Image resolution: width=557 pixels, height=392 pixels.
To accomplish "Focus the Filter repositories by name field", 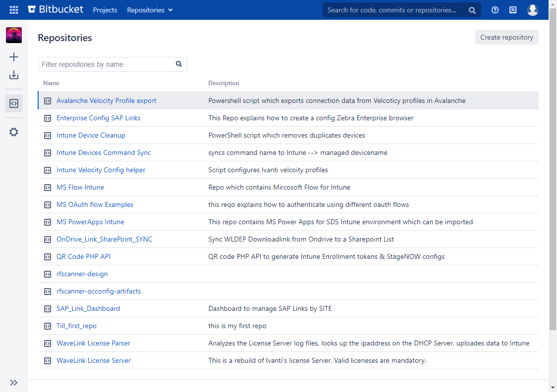I will click(112, 64).
